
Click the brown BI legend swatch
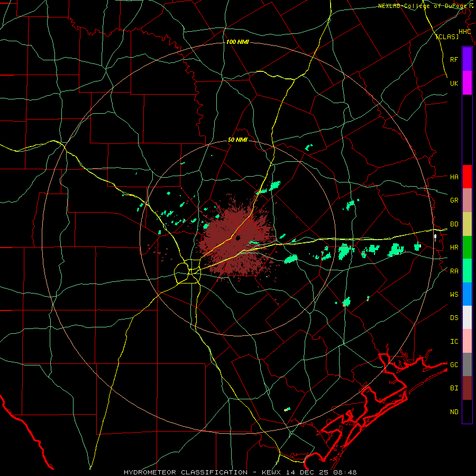pyautogui.click(x=467, y=388)
